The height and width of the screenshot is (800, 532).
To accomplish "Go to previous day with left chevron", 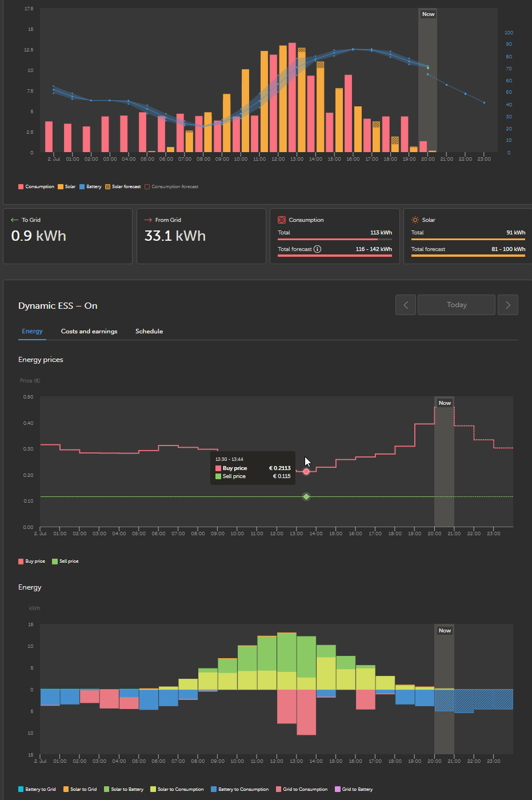I will (406, 305).
